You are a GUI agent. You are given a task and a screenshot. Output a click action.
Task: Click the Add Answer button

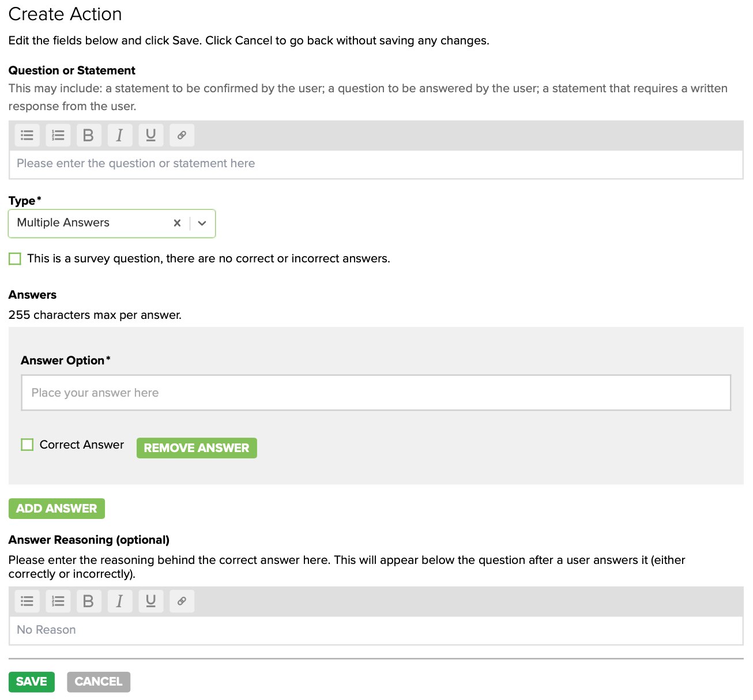57,509
